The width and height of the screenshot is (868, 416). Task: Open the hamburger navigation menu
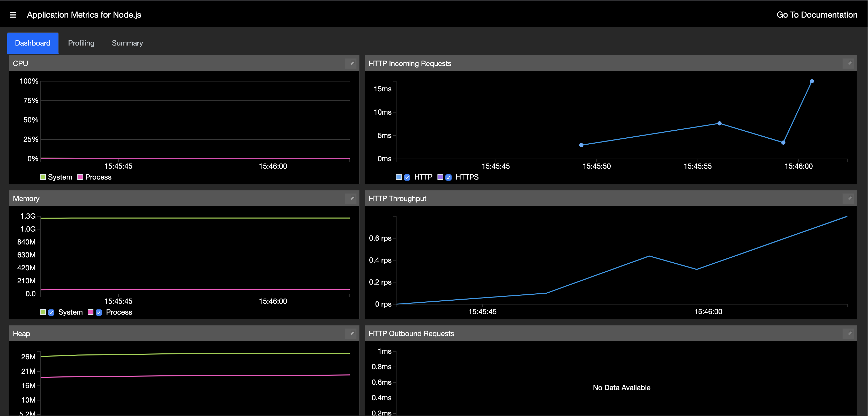point(13,15)
